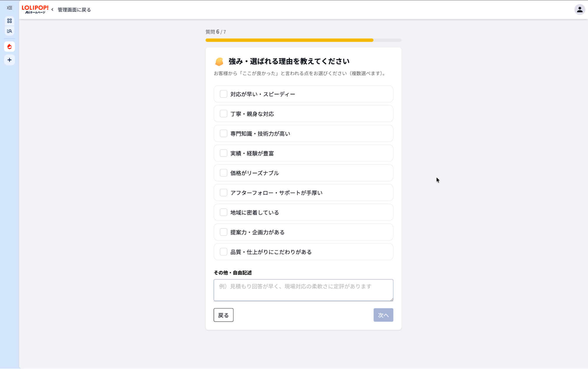The width and height of the screenshot is (588, 369).
Task: Open the user account avatar icon
Action: tap(579, 10)
